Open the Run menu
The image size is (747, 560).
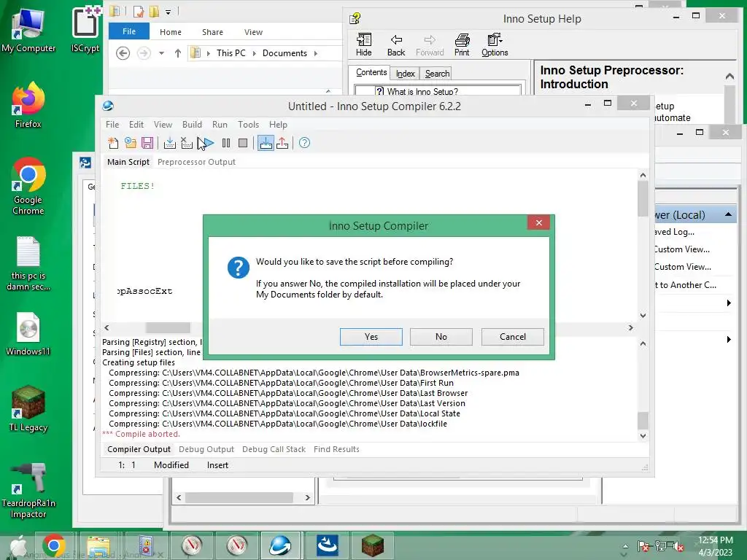220,124
